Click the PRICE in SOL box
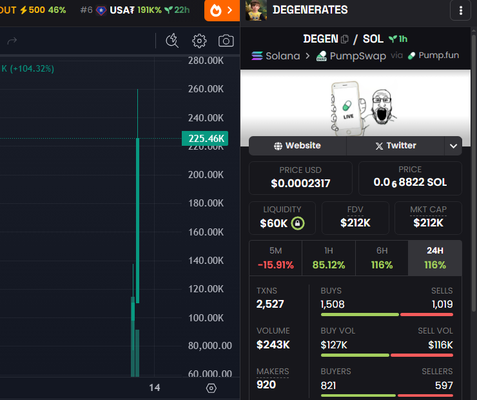 (410, 178)
